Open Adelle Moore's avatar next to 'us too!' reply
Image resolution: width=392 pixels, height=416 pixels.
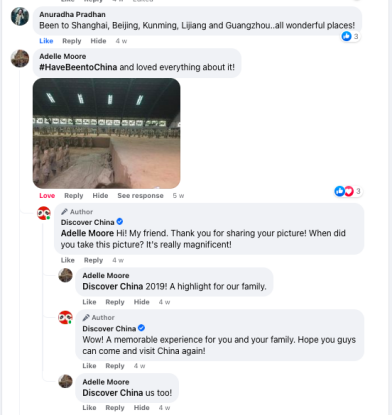(65, 381)
